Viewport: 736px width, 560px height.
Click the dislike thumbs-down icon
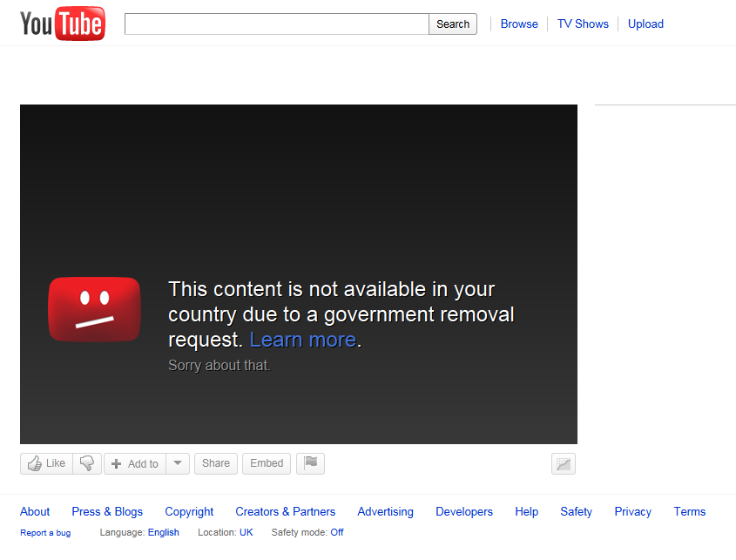87,464
